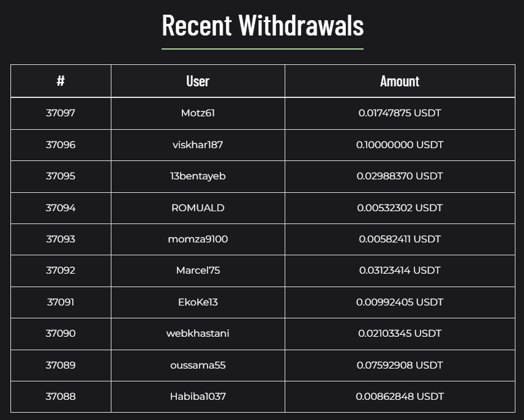Open webkhastani user entry
This screenshot has height=420, width=524.
[198, 334]
